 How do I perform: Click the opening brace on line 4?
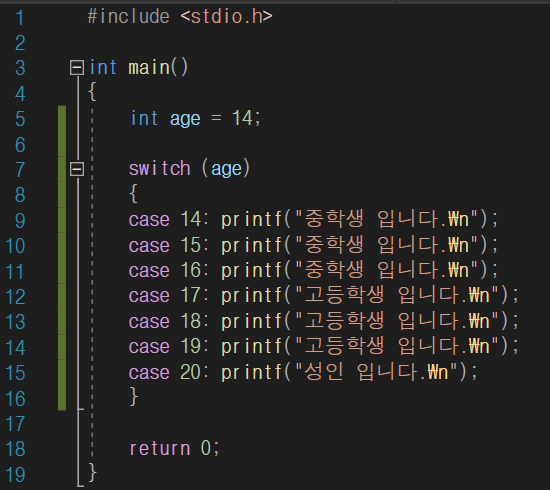tap(92, 92)
